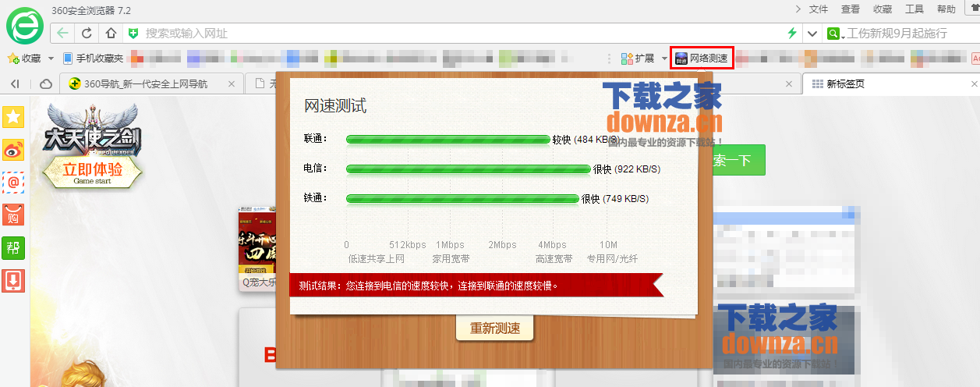Open the 扩展 extensions button
Image resolution: width=980 pixels, height=387 pixels.
point(638,59)
